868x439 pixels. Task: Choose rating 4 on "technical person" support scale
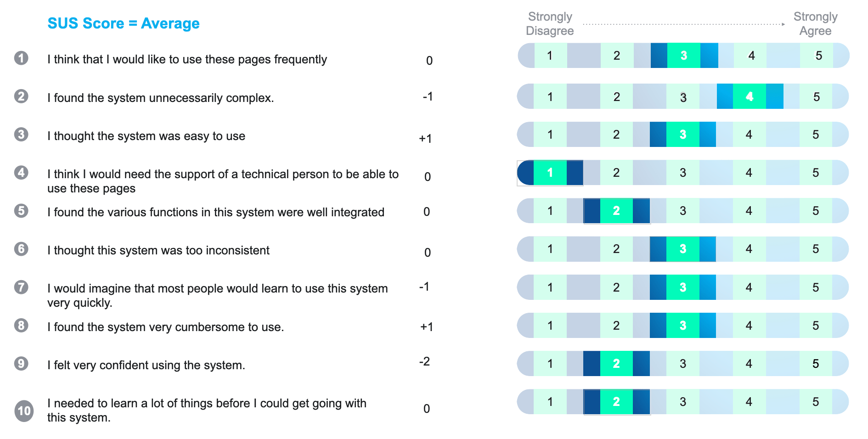(x=749, y=173)
